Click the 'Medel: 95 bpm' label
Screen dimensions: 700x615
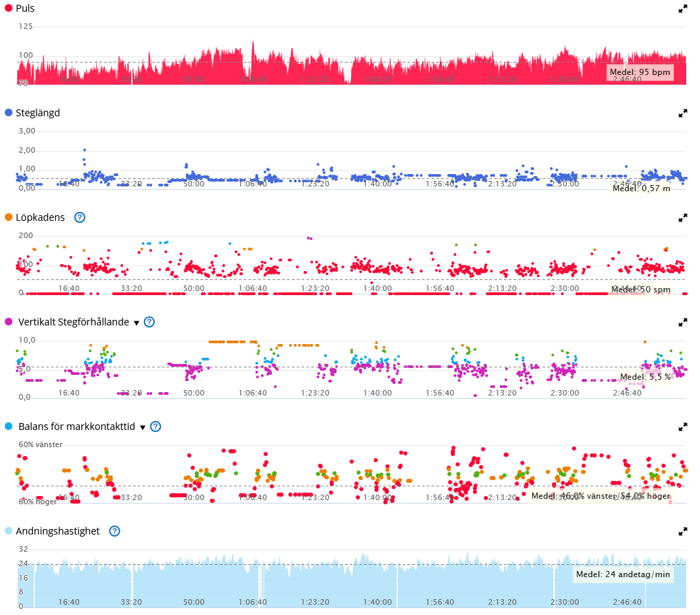[x=639, y=72]
